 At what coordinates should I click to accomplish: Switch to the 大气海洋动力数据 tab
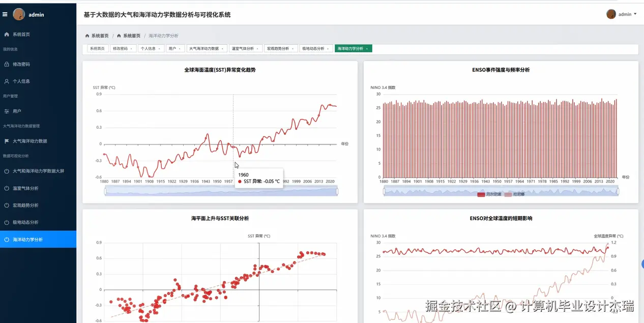(207, 49)
